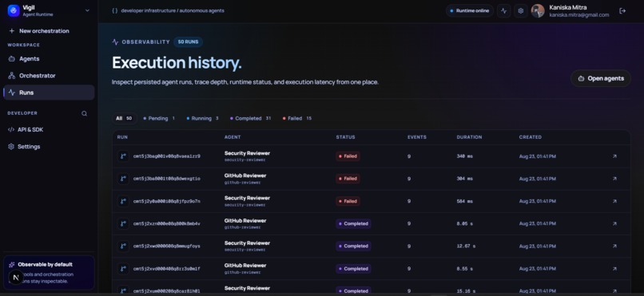Viewport: 644px width, 296px height.
Task: Click the EVENTS column header
Action: pos(417,137)
